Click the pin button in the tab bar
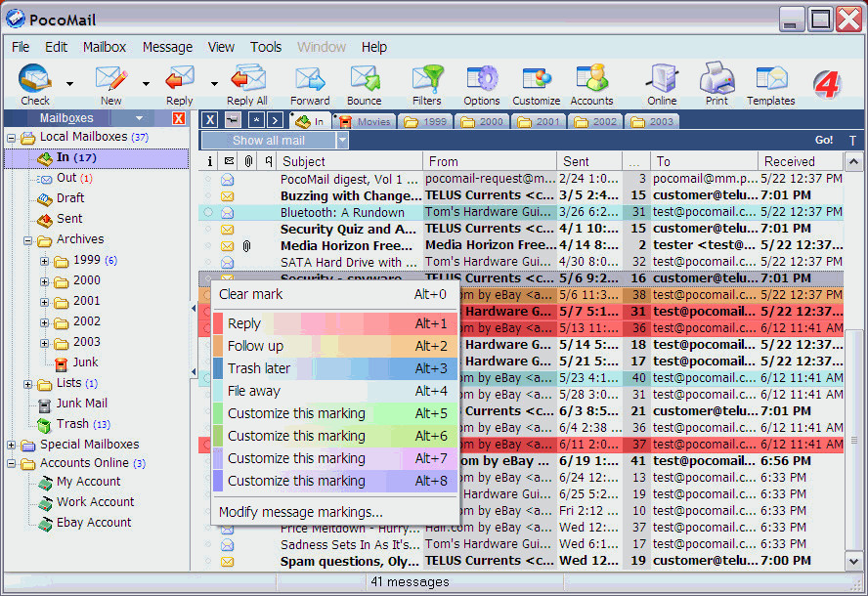Viewport: 868px width, 596px height. point(233,119)
